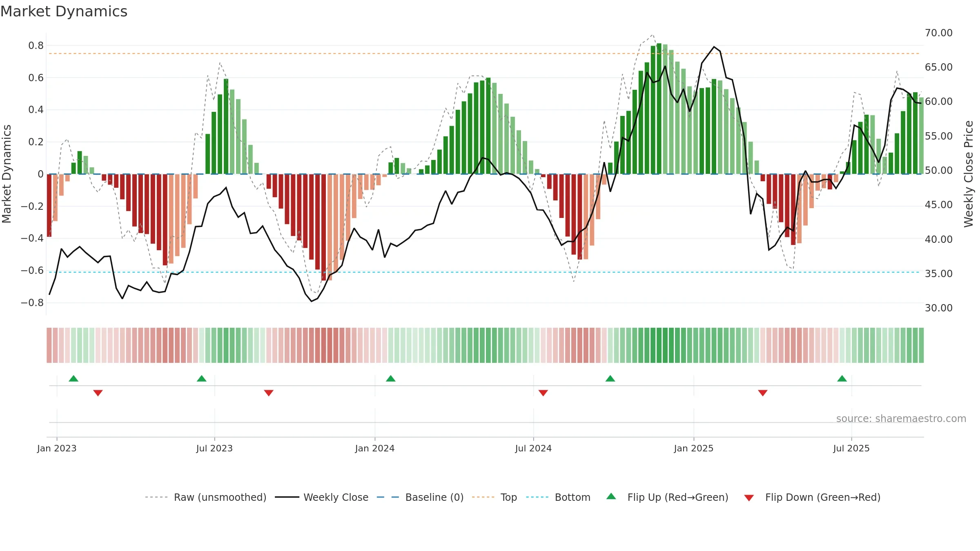Click the flip-down marker after Jan 2025
Viewport: 980px width, 551px height.
pos(763,393)
